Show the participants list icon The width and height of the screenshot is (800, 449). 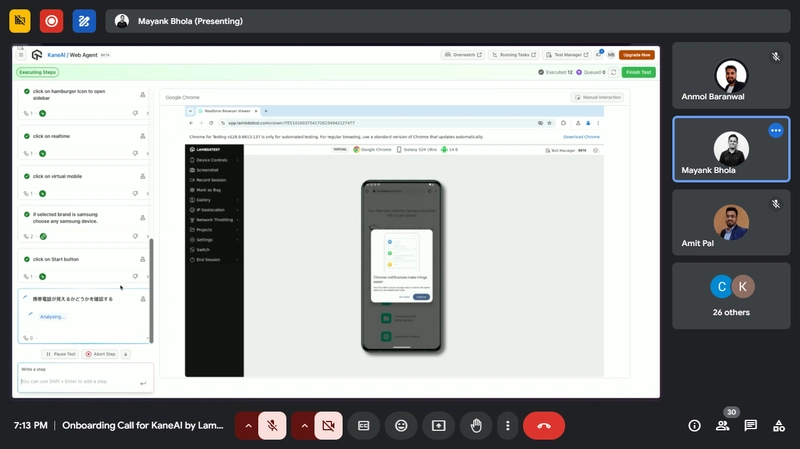pyautogui.click(x=722, y=426)
